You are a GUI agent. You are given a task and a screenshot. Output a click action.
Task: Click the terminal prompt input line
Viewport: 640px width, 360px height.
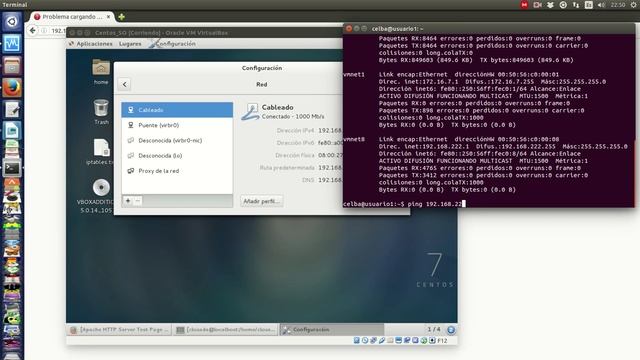tap(488, 204)
